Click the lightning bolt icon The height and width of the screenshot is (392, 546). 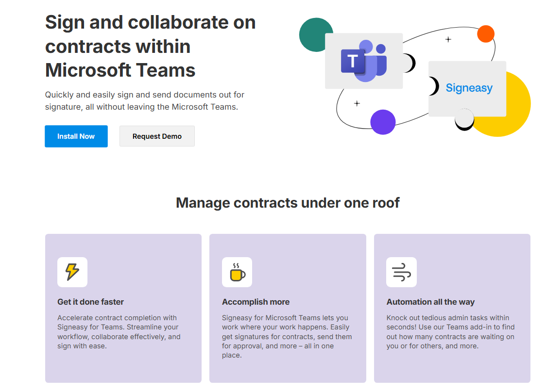coord(72,272)
